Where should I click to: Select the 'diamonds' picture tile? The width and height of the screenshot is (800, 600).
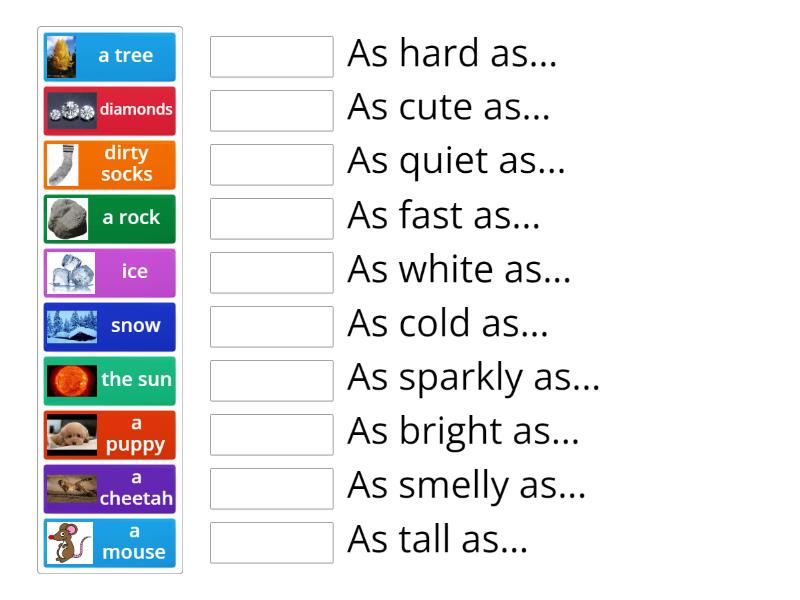tap(109, 111)
